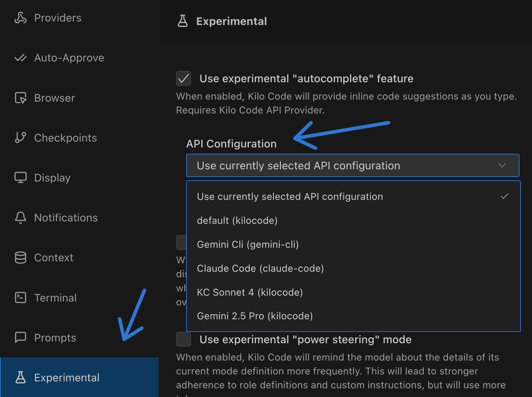Click the Experimental flask icon in sidebar
The image size is (532, 397).
coord(20,377)
